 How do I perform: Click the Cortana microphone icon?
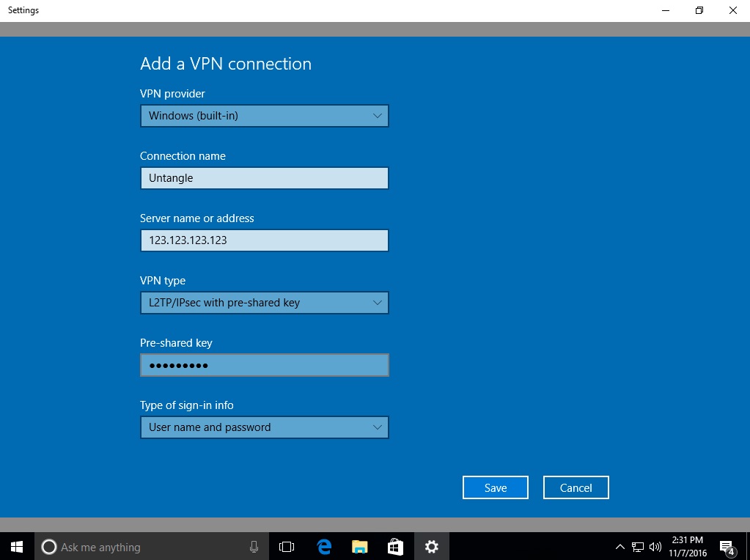tap(254, 547)
